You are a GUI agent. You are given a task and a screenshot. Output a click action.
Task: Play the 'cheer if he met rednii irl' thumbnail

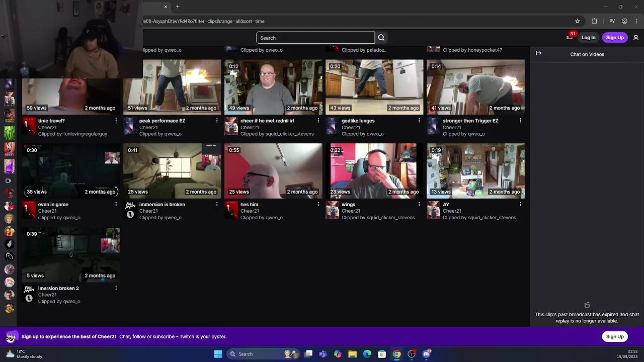pyautogui.click(x=273, y=86)
